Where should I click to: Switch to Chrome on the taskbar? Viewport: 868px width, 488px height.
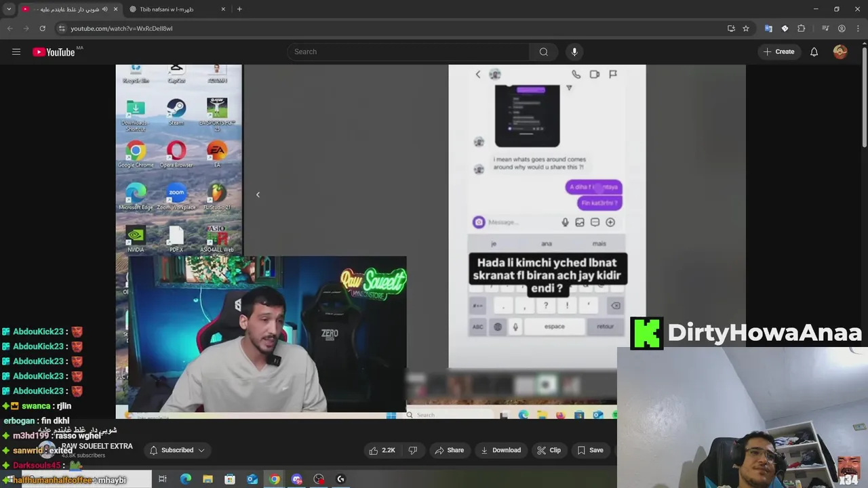tap(275, 479)
